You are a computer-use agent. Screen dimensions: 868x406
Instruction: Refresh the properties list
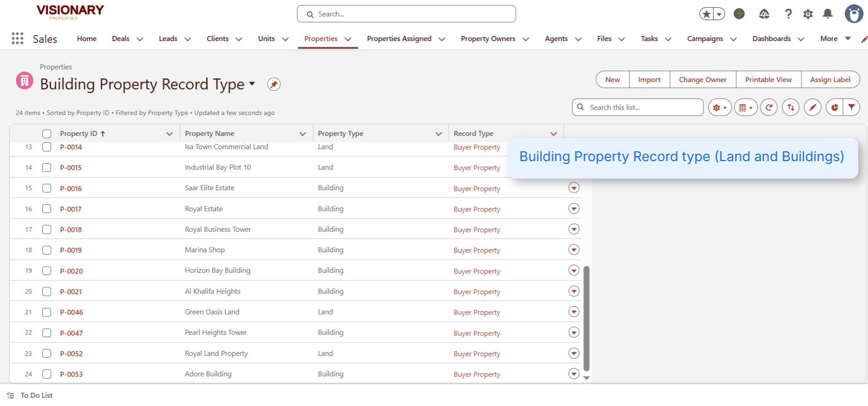(769, 107)
